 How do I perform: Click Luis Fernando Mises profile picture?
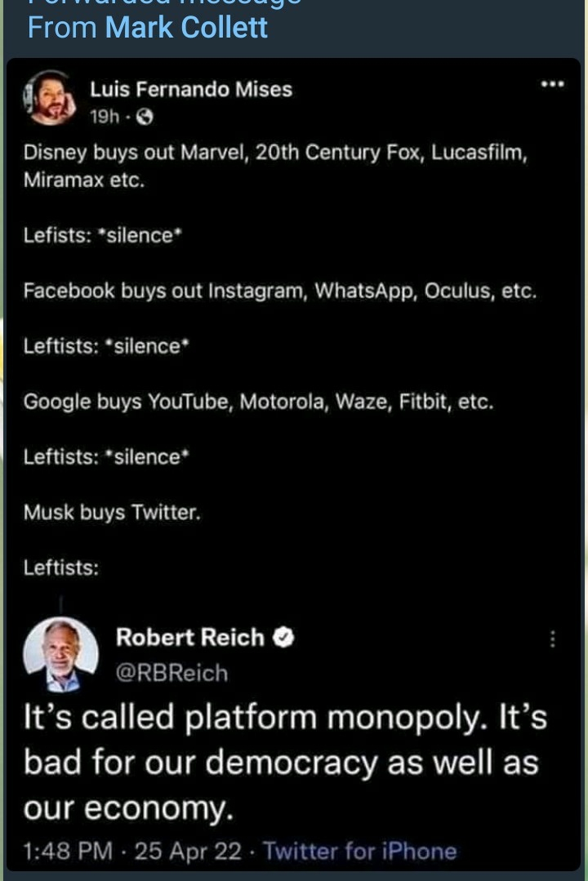pos(52,99)
